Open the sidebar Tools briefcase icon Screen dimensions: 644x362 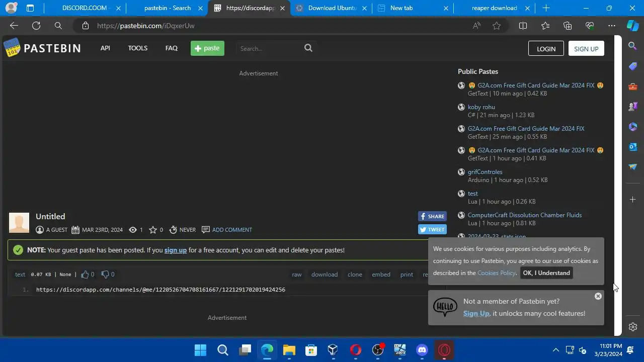633,86
